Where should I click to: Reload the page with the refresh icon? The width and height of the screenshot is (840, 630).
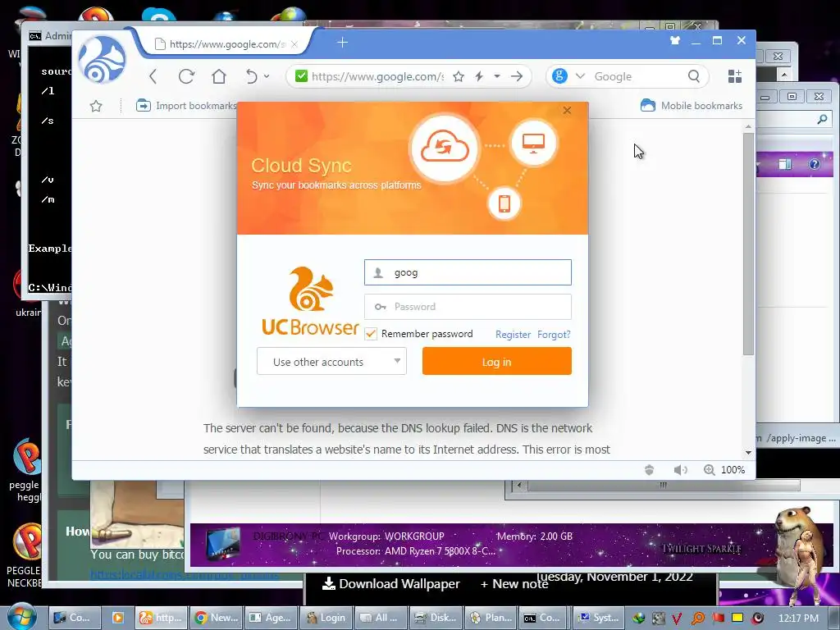click(x=186, y=76)
